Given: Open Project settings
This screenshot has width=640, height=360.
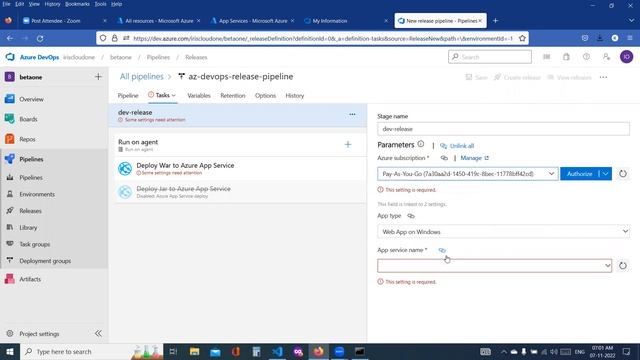Looking at the screenshot, I should (39, 334).
